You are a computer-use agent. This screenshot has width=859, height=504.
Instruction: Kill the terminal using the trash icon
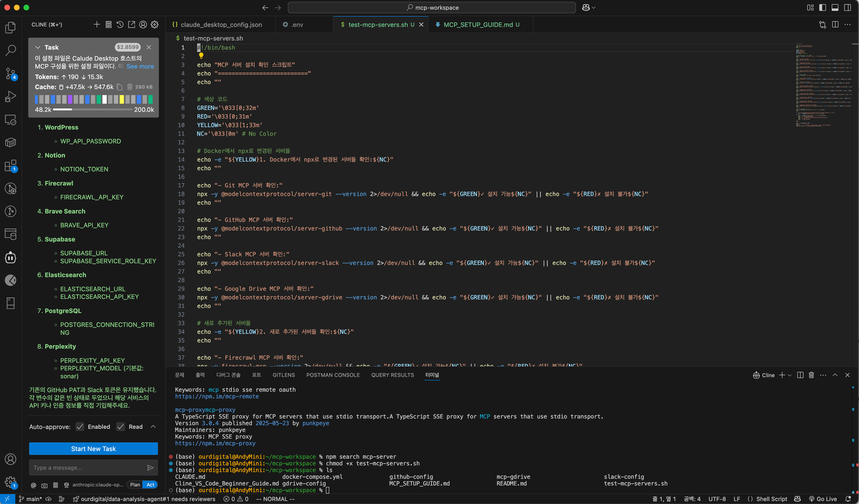[x=811, y=375]
